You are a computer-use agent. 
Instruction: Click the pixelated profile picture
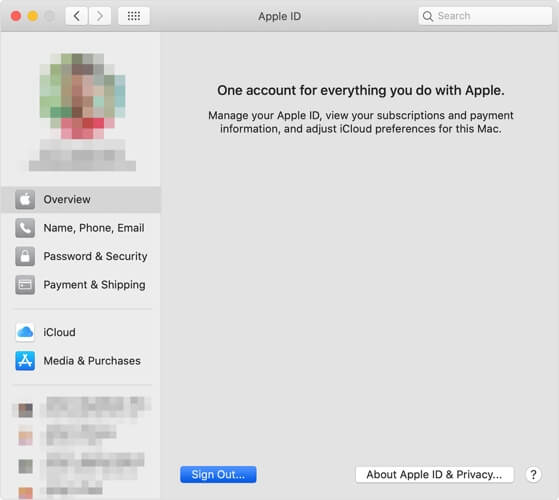click(82, 96)
